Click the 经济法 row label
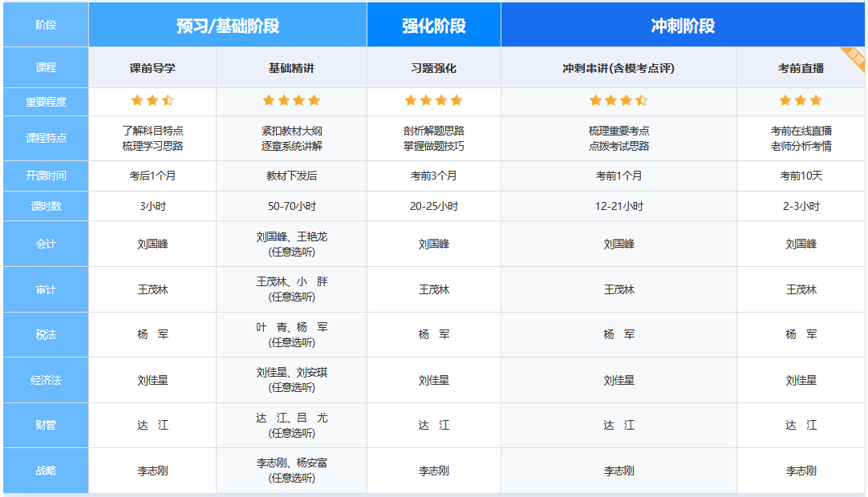The image size is (868, 497). (x=46, y=380)
